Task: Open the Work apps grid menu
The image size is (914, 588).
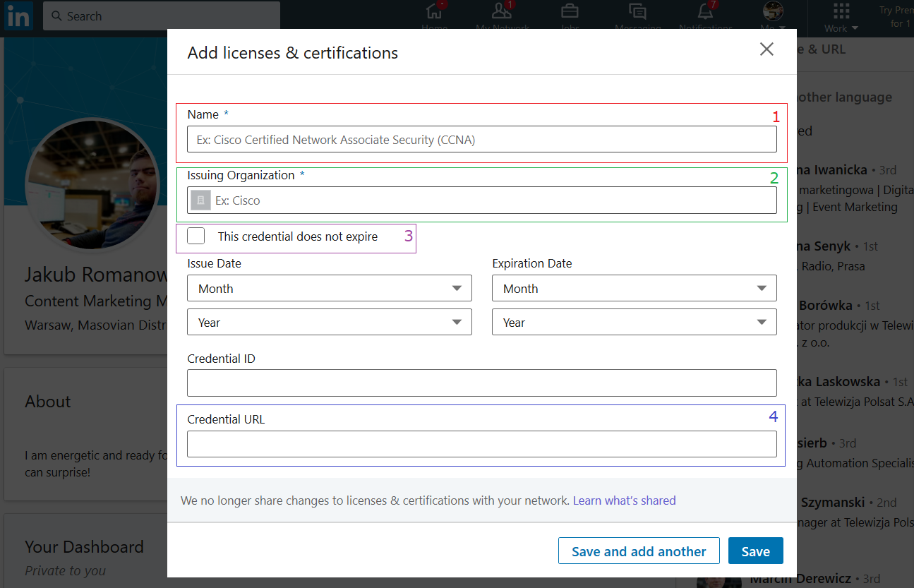Action: click(841, 11)
